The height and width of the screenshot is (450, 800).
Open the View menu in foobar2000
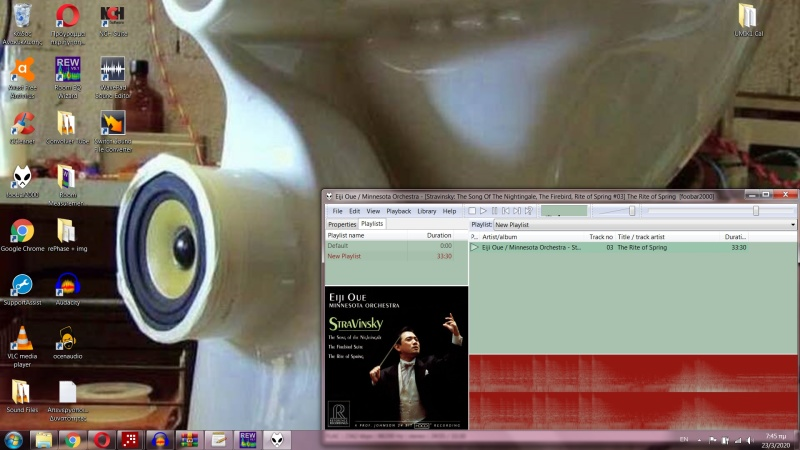tap(373, 211)
